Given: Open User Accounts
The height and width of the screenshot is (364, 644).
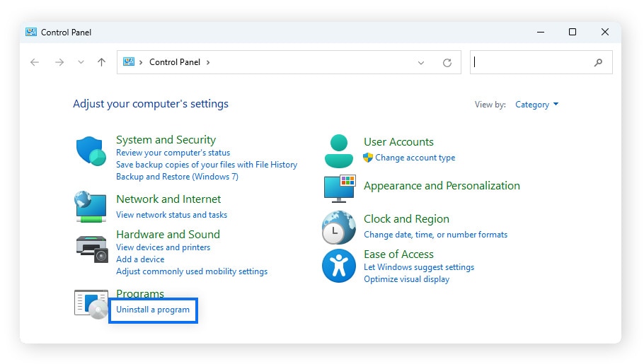Looking at the screenshot, I should click(399, 142).
